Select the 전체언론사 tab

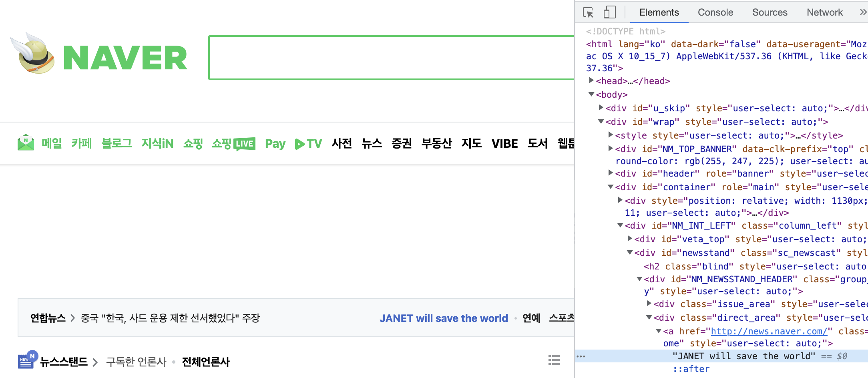click(206, 362)
